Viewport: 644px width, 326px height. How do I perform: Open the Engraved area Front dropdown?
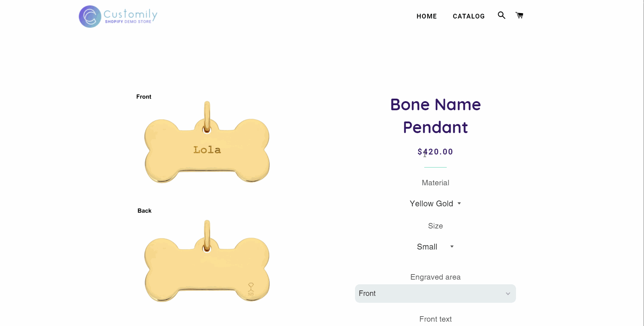(435, 293)
